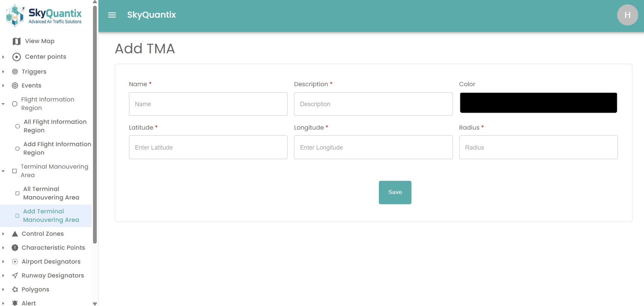The height and width of the screenshot is (306, 644).
Task: Open All Terminal Manouvering Area list
Action: [x=51, y=193]
